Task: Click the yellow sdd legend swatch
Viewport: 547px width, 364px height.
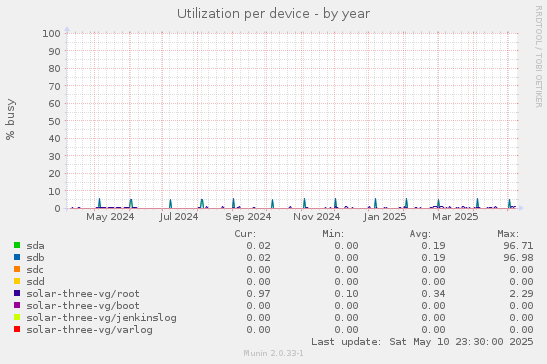Action: pos(17,281)
